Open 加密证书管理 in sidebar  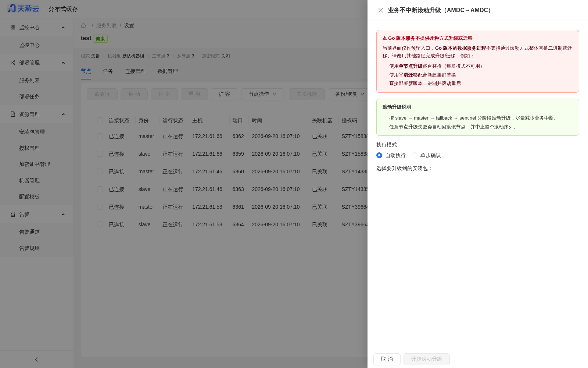tap(37, 164)
